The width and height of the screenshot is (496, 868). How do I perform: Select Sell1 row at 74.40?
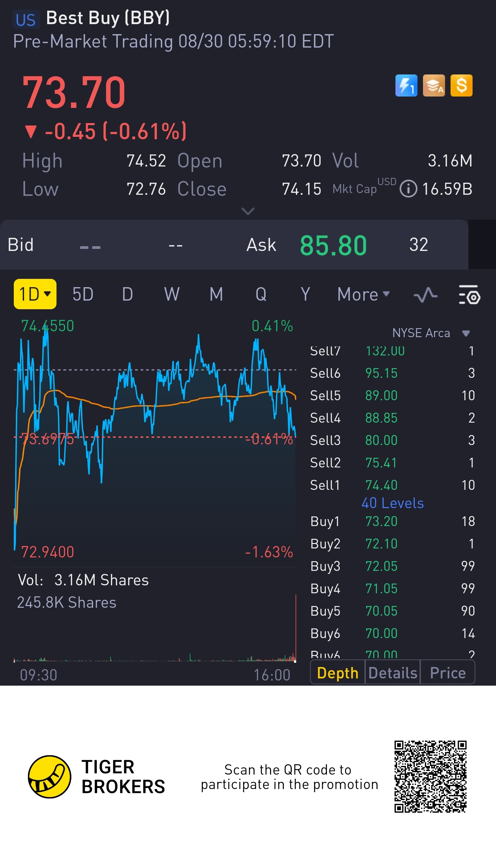392,485
